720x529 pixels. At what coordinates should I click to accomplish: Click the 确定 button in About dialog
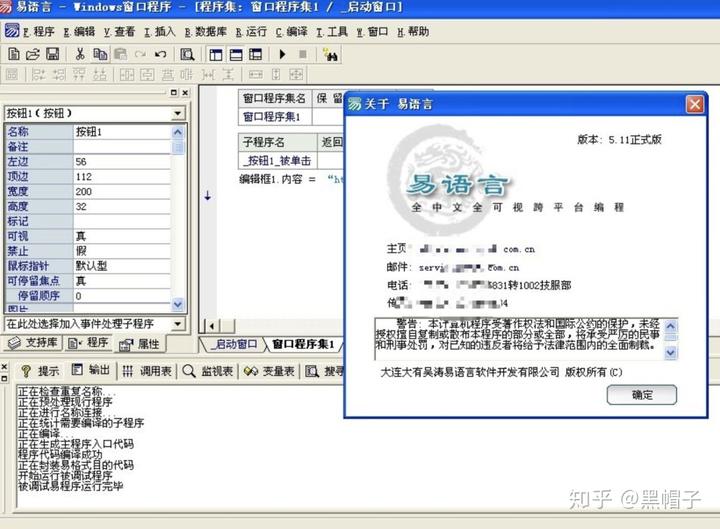pos(641,395)
